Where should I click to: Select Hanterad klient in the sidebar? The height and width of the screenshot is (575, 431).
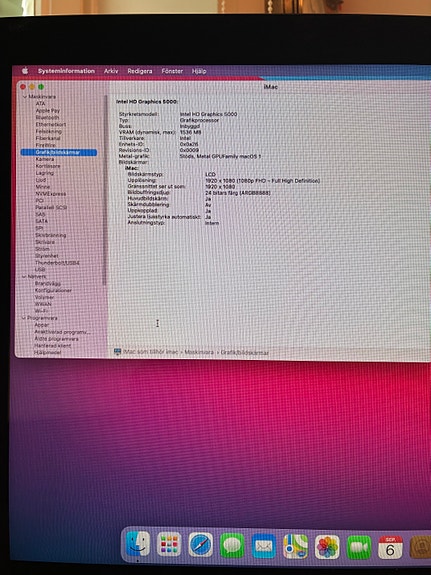point(52,346)
